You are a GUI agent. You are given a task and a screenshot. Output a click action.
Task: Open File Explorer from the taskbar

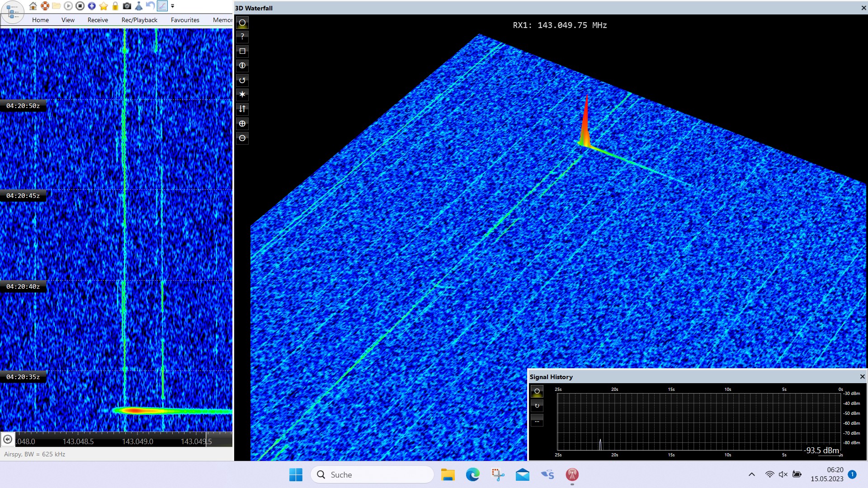point(448,474)
